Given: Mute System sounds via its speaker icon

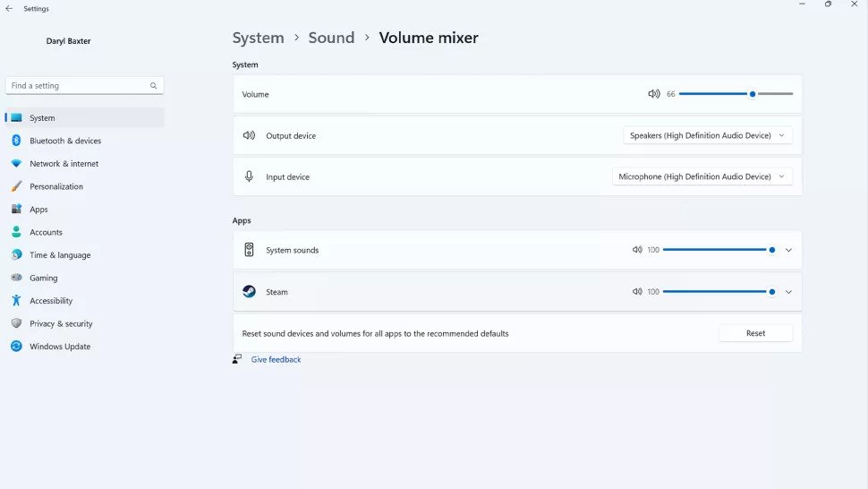Looking at the screenshot, I should click(x=637, y=250).
